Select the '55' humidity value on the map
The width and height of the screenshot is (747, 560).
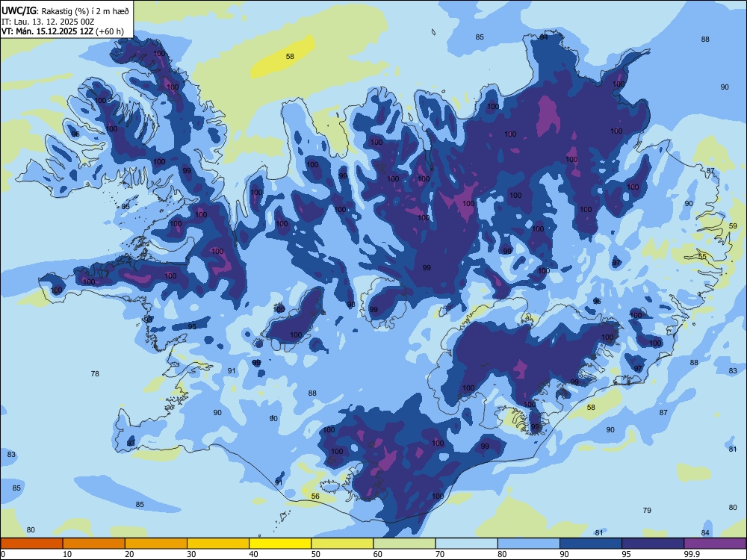[702, 256]
